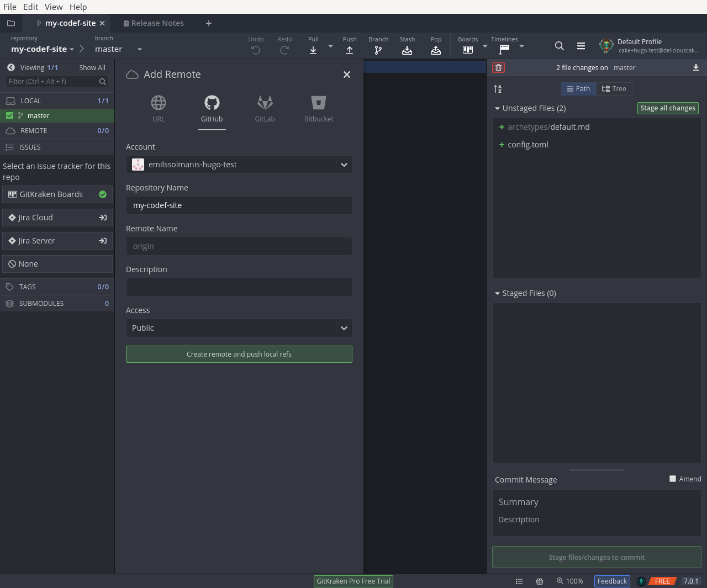Click the Repository Name field
Viewport: 707px width, 588px height.
(239, 205)
